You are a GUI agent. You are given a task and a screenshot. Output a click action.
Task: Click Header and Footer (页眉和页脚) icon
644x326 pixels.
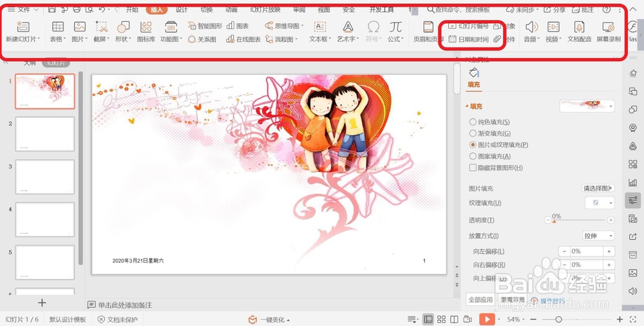pyautogui.click(x=428, y=27)
